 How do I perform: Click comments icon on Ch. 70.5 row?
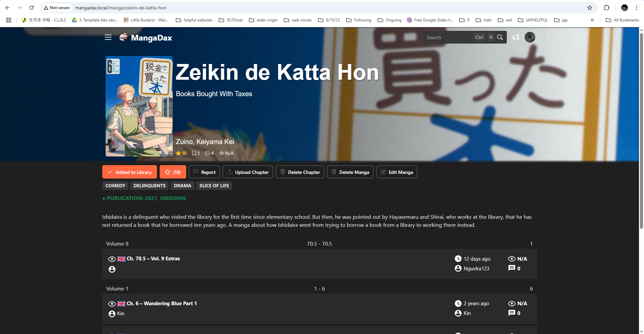pyautogui.click(x=512, y=268)
